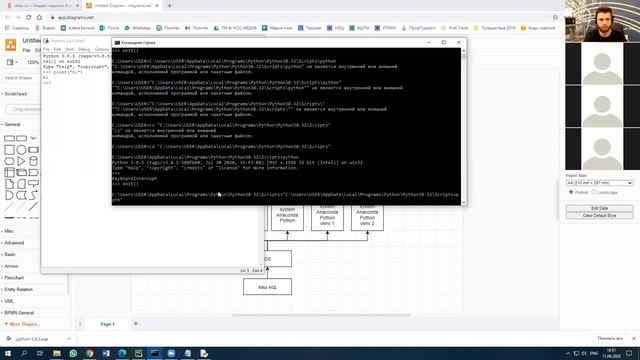Add a new diagram page

[136, 324]
